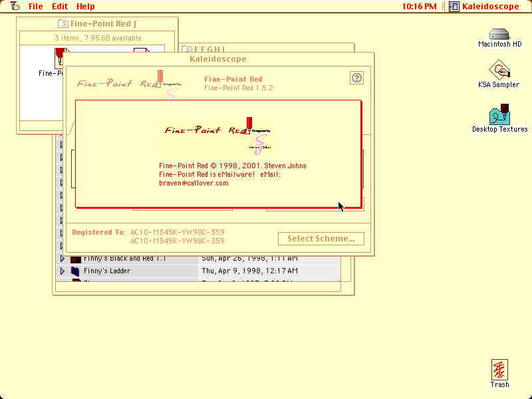Click the Fine-Point Red folder window title
The height and width of the screenshot is (399, 532).
click(x=104, y=24)
